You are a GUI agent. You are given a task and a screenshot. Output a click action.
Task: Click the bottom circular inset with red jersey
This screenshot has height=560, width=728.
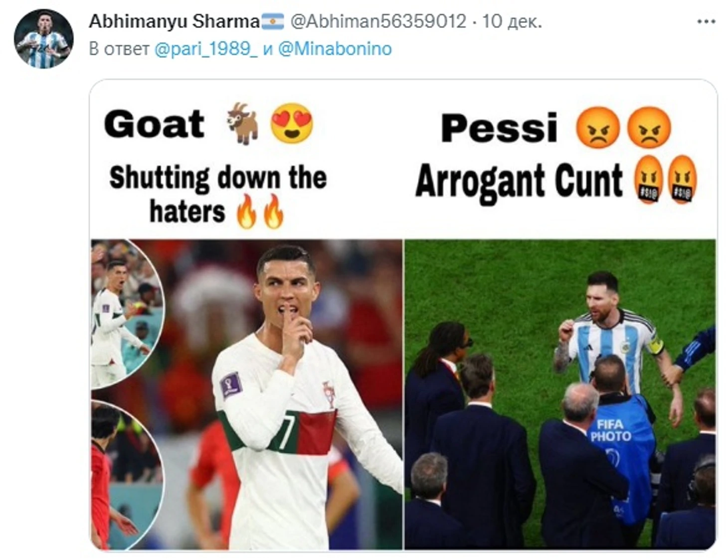[x=126, y=475]
